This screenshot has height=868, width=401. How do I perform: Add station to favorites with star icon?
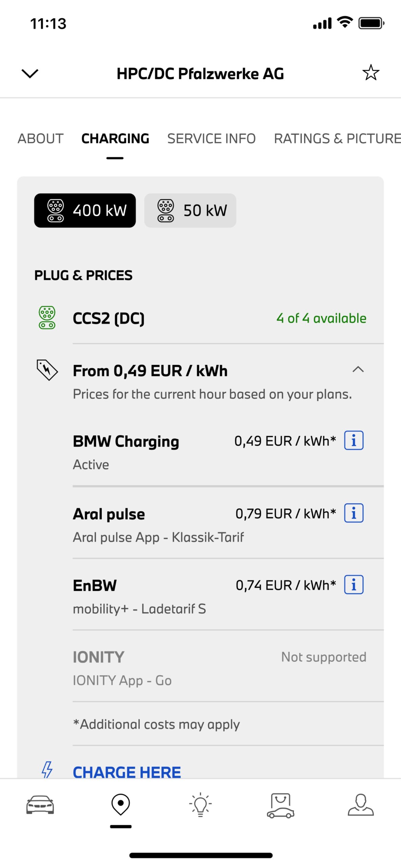pos(370,73)
